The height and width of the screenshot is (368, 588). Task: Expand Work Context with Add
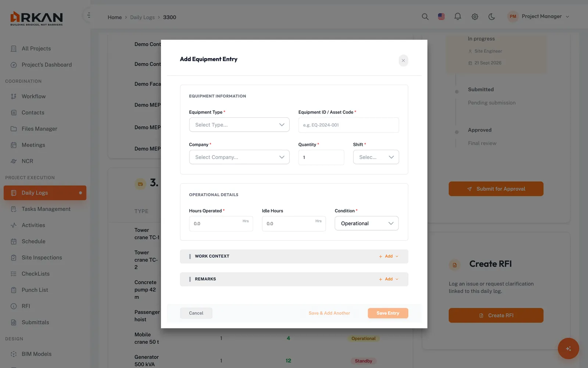tap(389, 256)
